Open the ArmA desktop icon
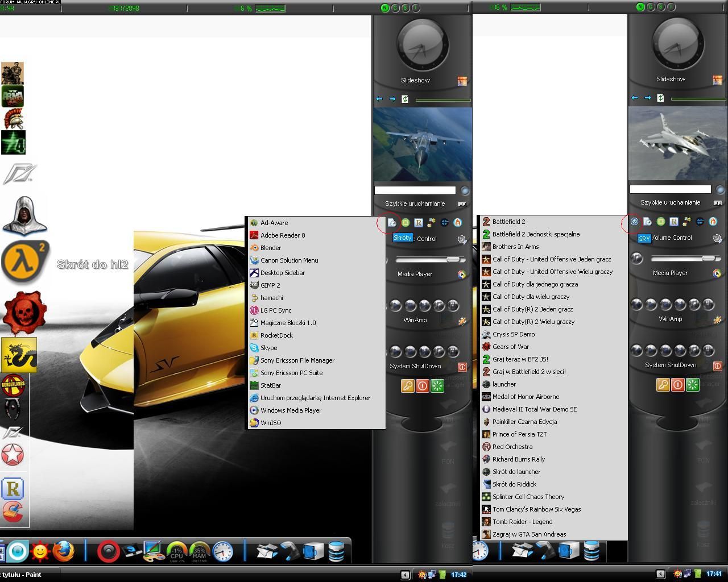The height and width of the screenshot is (582, 728). tap(13, 96)
